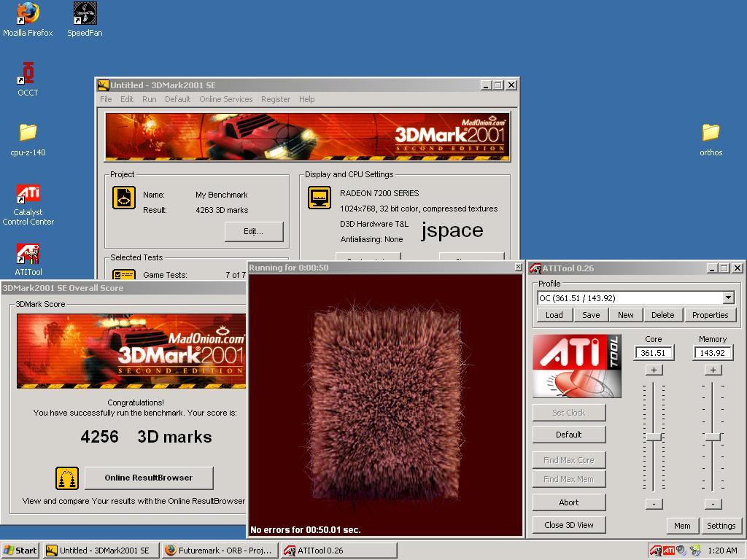Open the ATITool desktop shortcut
The image size is (747, 560).
pyautogui.click(x=28, y=260)
